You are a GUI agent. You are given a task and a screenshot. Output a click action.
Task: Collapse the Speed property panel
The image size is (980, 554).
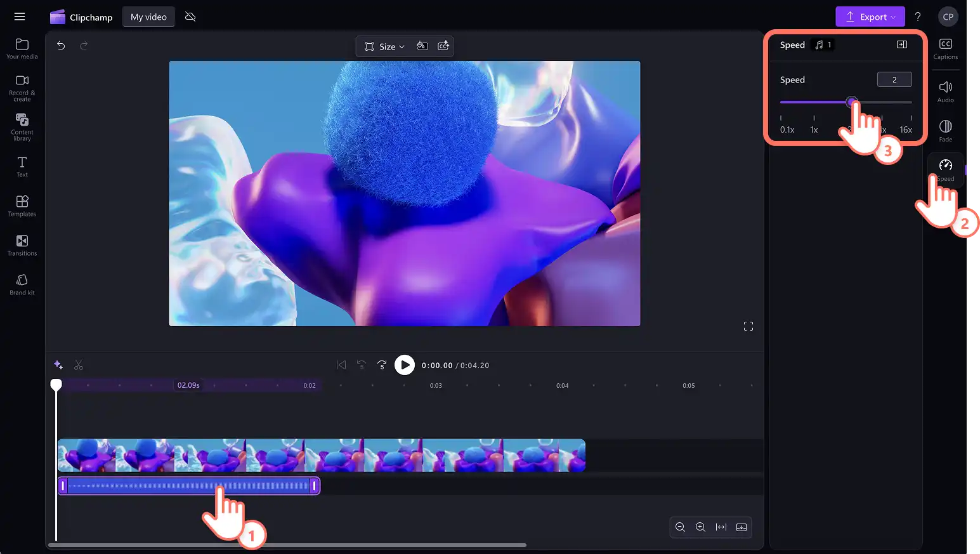902,44
